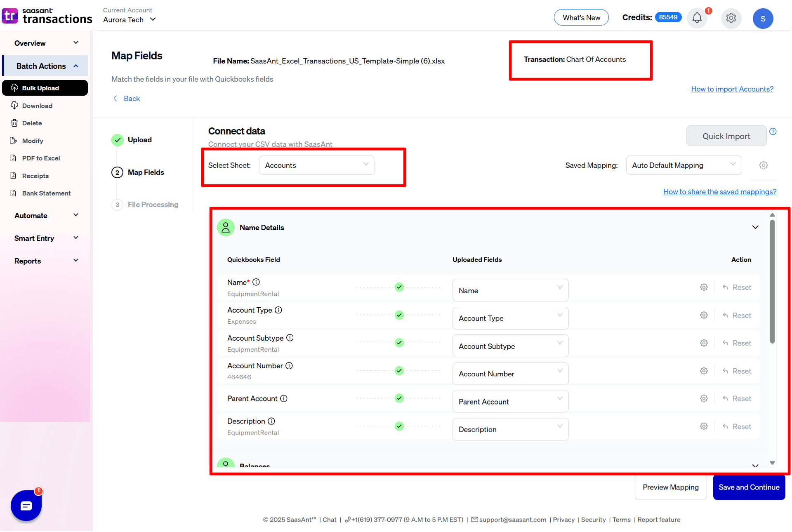Open gear settings for Account Subtype row

click(x=704, y=343)
